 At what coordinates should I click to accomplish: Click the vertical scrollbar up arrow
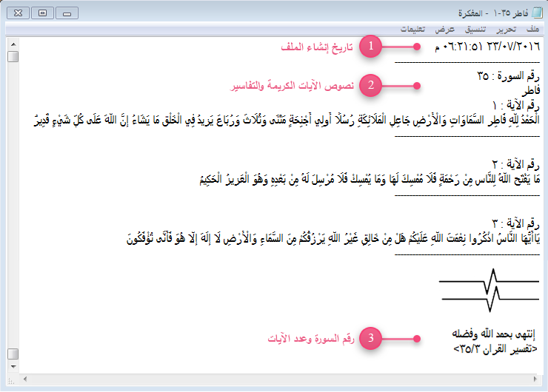point(13,44)
